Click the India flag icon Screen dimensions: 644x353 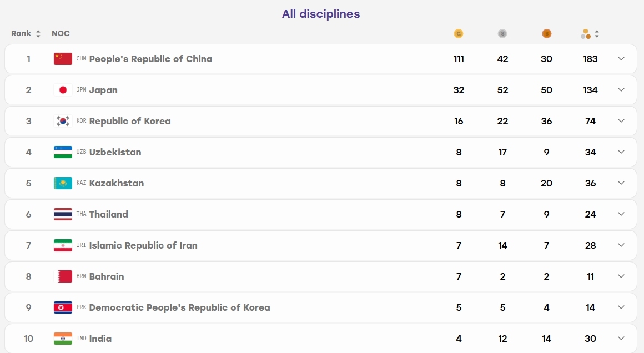tap(63, 339)
